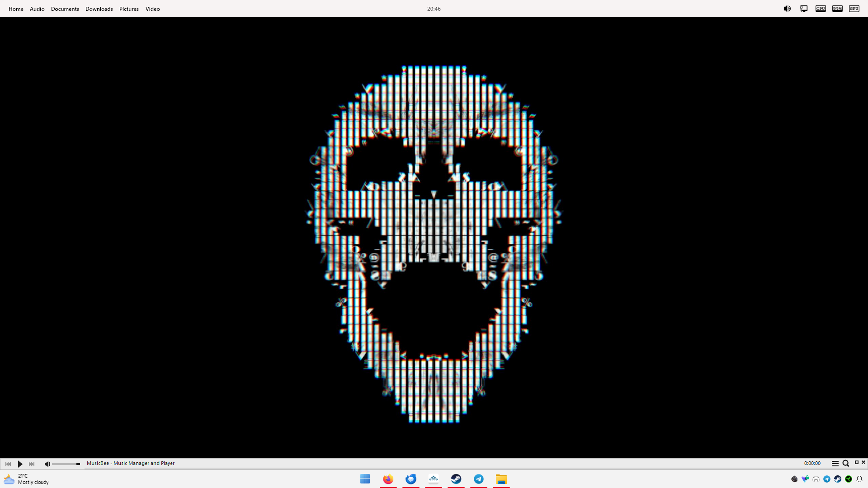Click the 0:00:00 track time display
Image resolution: width=868 pixels, height=488 pixels.
(x=812, y=463)
